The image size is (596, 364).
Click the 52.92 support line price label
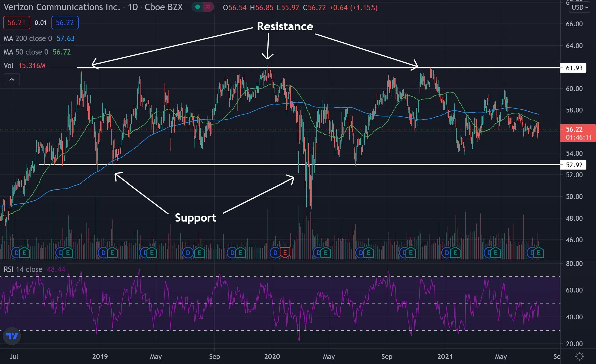pos(574,165)
